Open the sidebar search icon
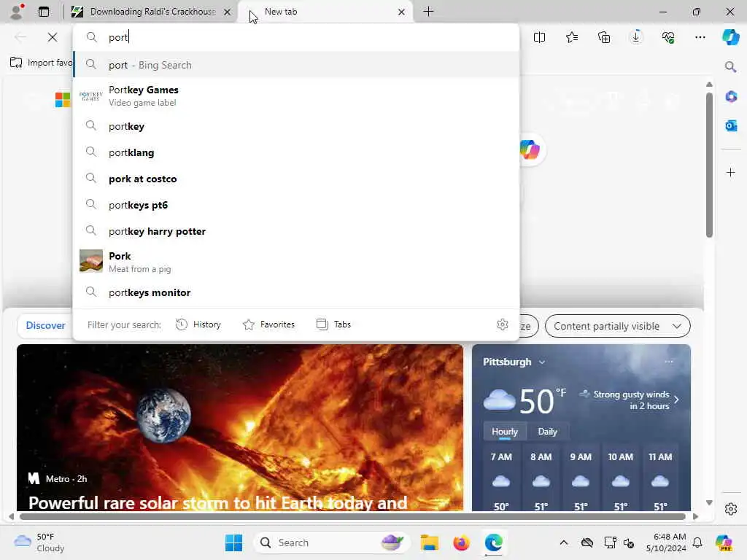The image size is (747, 560). pos(730,66)
